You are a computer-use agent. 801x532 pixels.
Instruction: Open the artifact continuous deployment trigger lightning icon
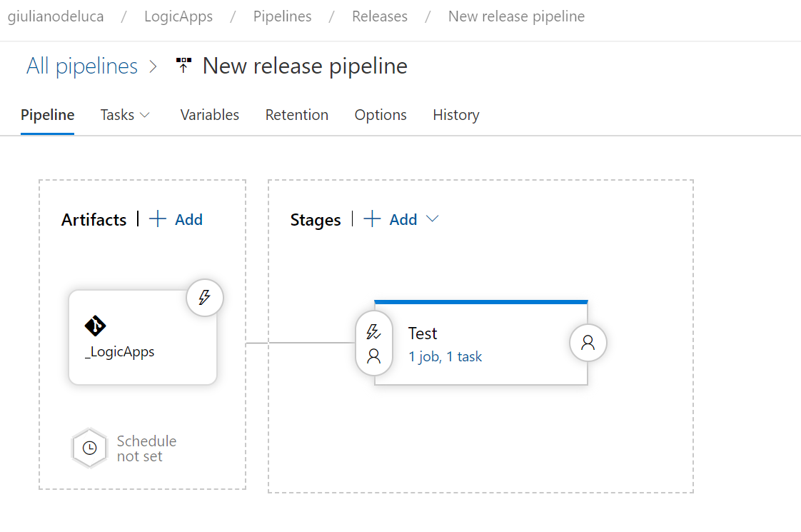[x=205, y=298]
